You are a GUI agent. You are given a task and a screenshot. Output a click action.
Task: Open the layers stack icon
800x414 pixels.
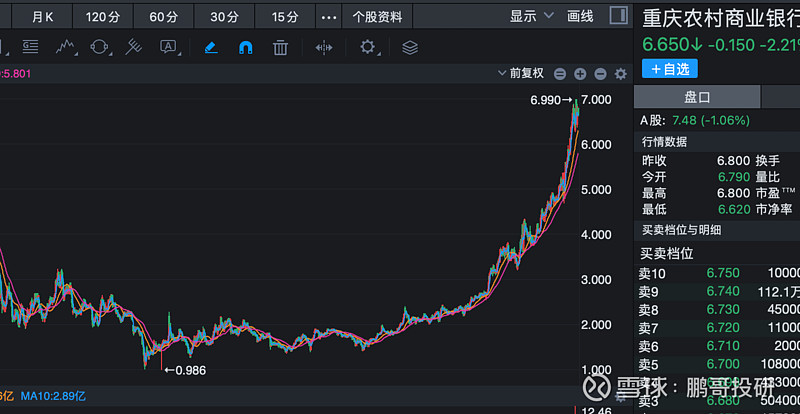[410, 48]
